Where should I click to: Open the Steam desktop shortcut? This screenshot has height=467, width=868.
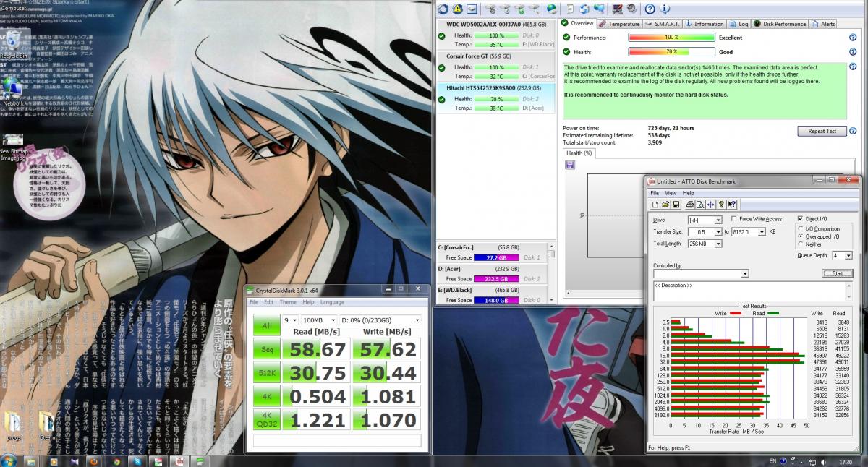[x=47, y=427]
